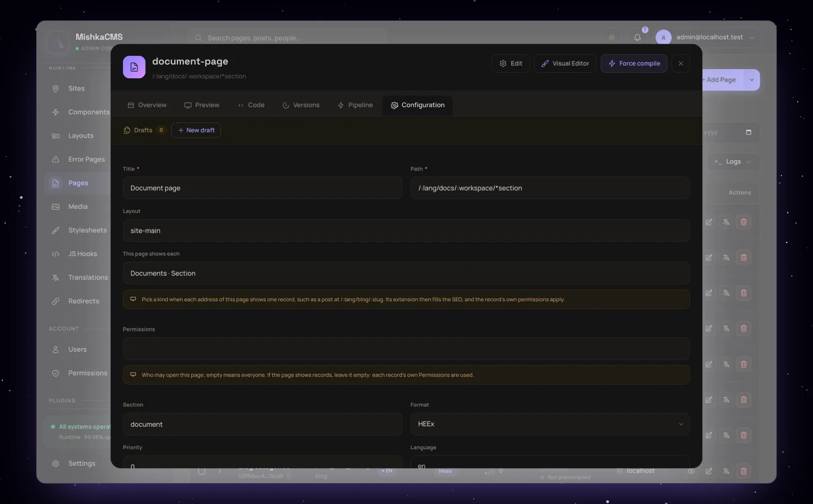Open Media in the sidebar
813x504 pixels.
(x=77, y=206)
